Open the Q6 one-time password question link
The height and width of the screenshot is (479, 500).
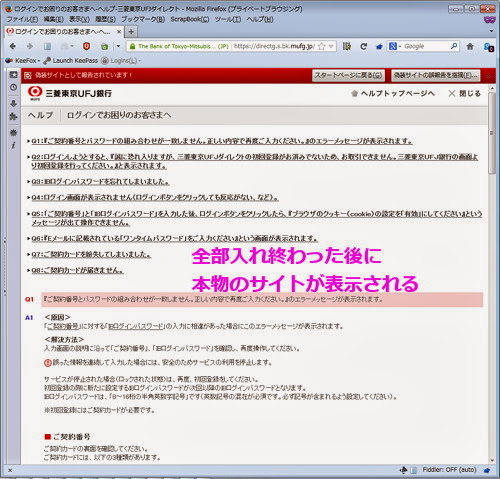[174, 238]
